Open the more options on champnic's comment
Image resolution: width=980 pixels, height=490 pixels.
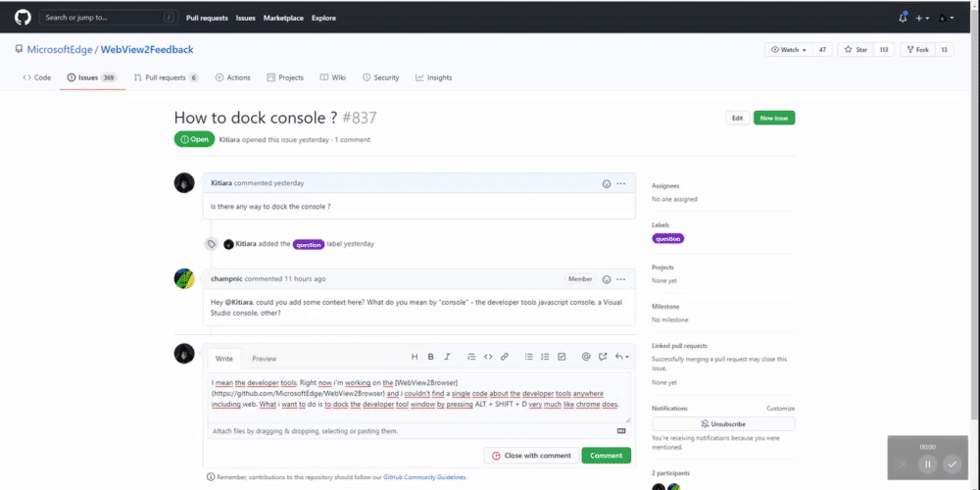[x=620, y=279]
